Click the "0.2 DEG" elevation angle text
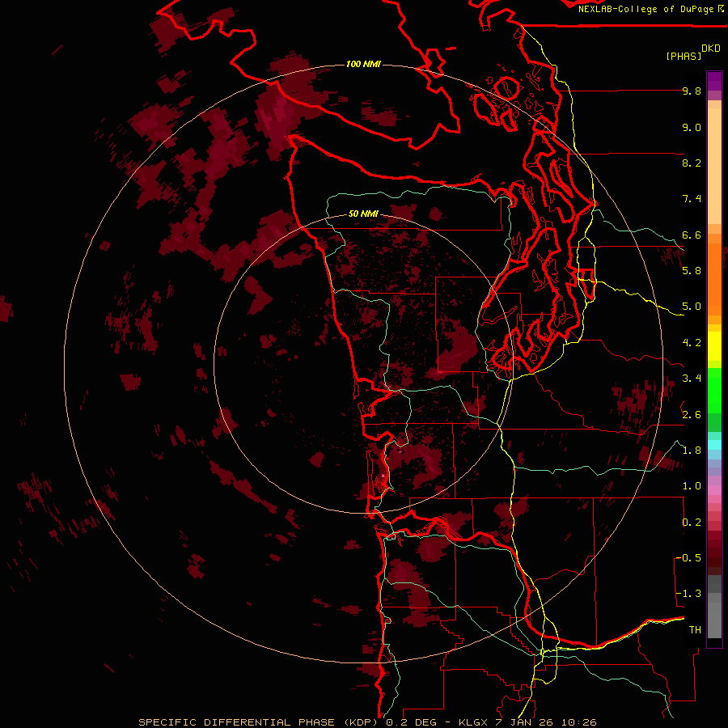This screenshot has height=728, width=728. pyautogui.click(x=410, y=722)
